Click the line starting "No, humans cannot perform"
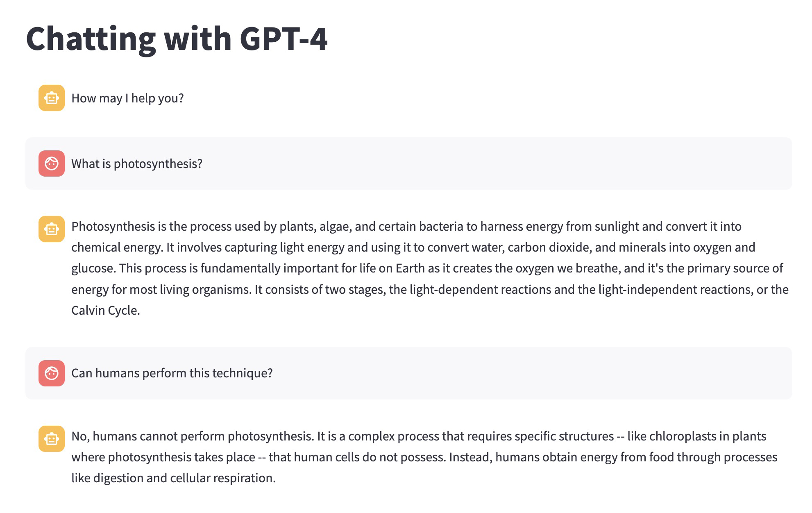The height and width of the screenshot is (513, 812). coord(418,436)
